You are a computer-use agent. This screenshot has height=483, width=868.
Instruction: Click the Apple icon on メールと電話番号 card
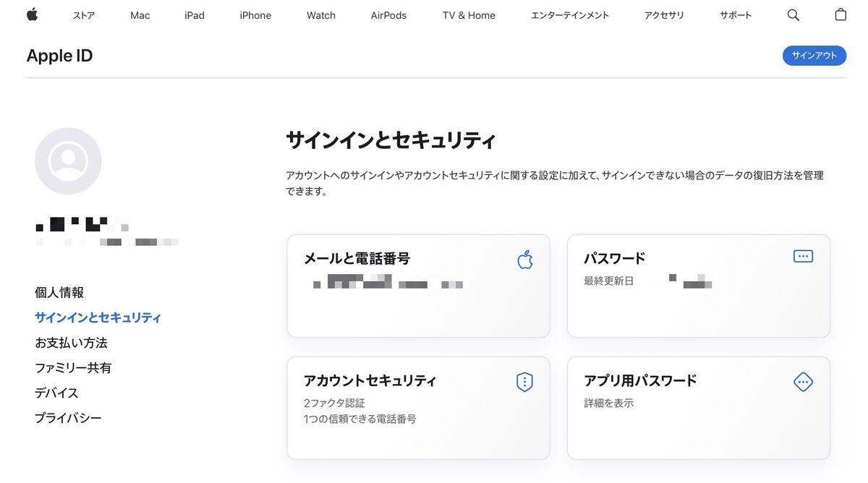point(525,260)
